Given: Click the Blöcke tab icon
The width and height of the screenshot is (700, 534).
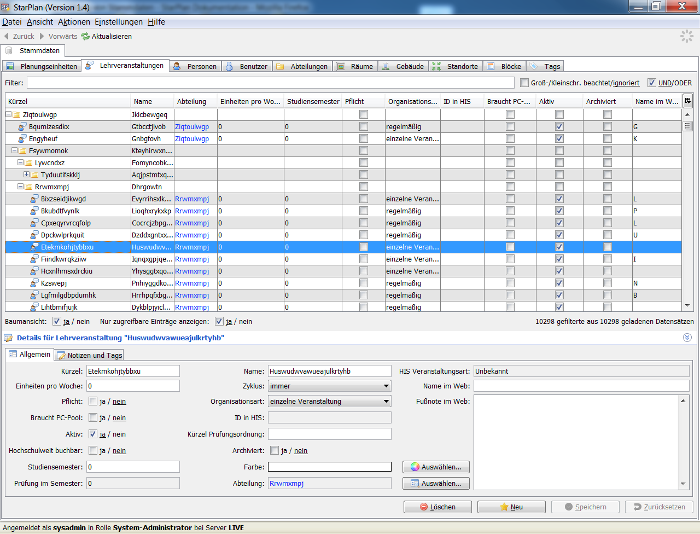Looking at the screenshot, I should [491, 67].
